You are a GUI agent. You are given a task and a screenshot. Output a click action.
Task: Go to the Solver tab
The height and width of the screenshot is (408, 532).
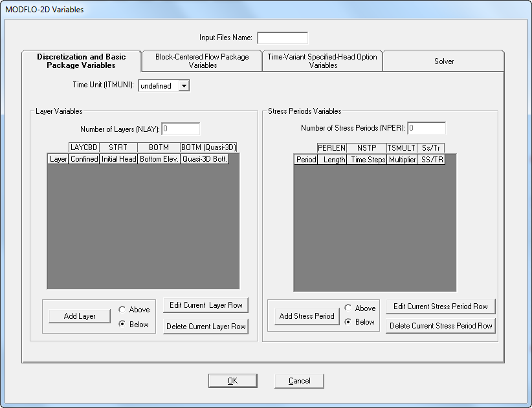(x=443, y=61)
